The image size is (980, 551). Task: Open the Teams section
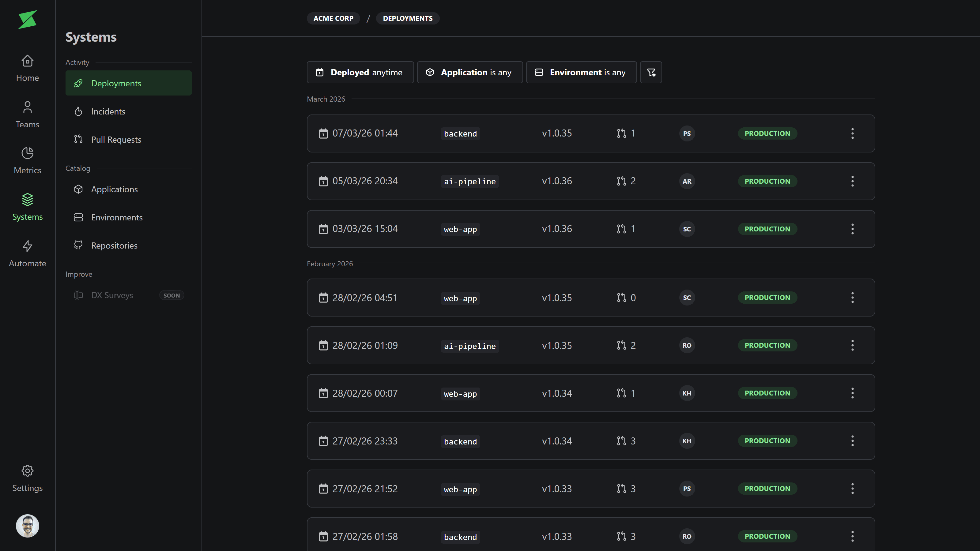(x=27, y=115)
